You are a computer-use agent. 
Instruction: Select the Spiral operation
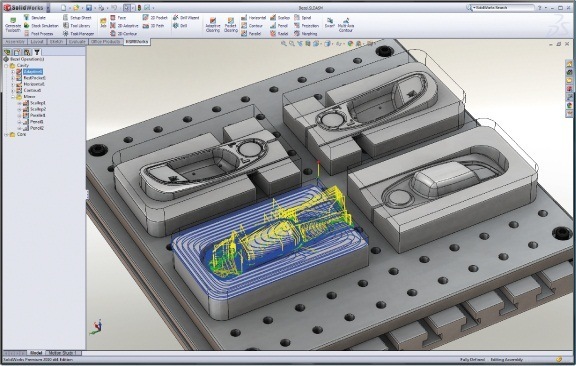click(303, 17)
